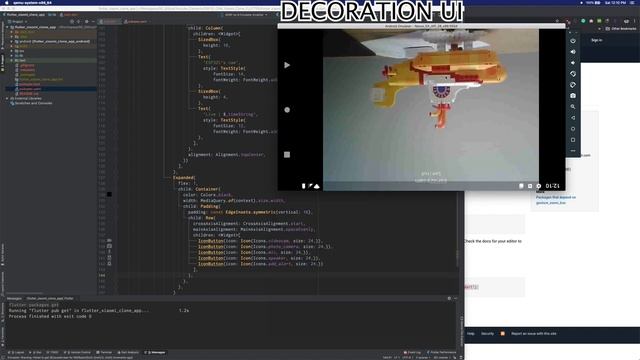This screenshot has width=640, height=360.
Task: Switch to the first editor tab
Action: [109, 21]
